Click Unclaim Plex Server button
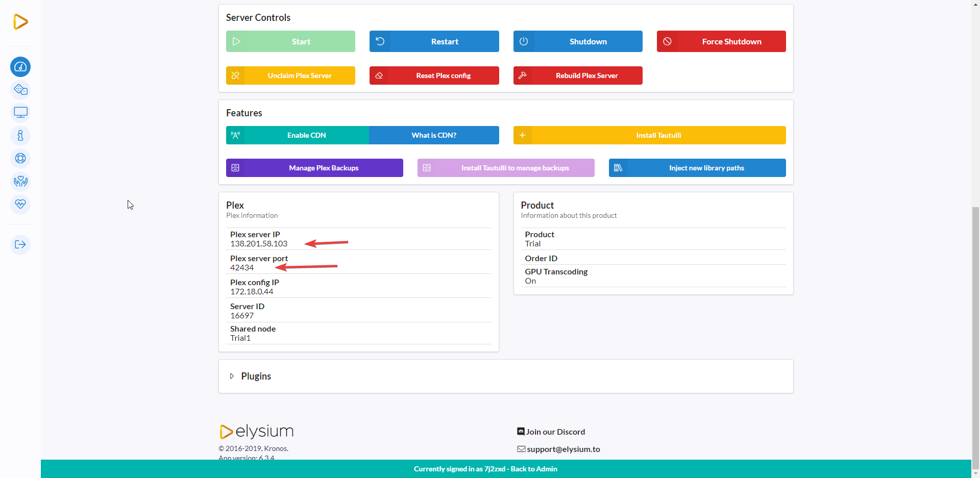Viewport: 980px width, 478px height. [x=290, y=76]
